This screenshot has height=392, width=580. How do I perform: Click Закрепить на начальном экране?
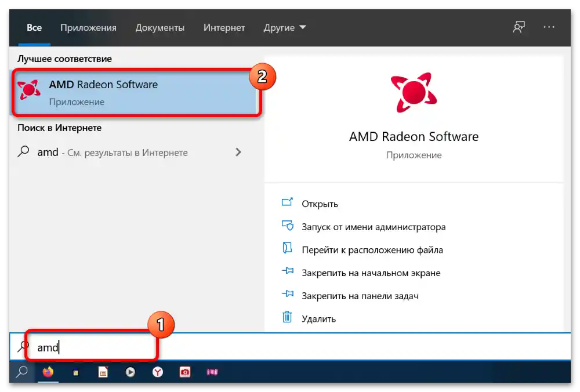[x=371, y=273]
